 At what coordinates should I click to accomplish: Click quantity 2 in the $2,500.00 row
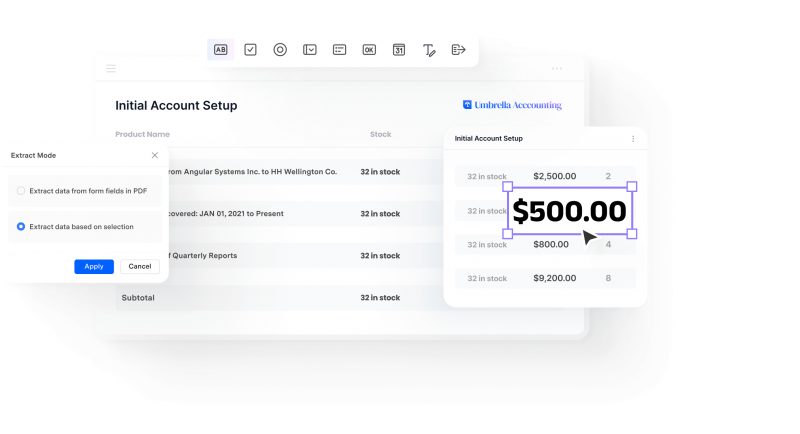[608, 176]
